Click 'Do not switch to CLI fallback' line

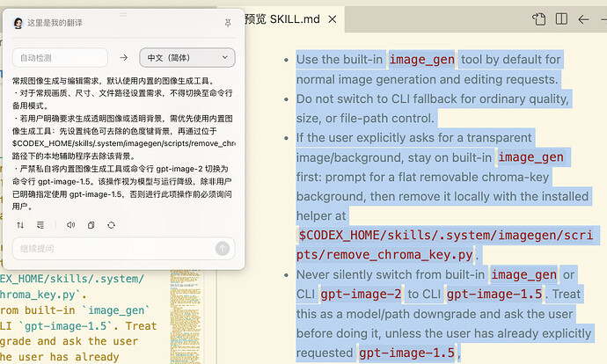pos(433,99)
